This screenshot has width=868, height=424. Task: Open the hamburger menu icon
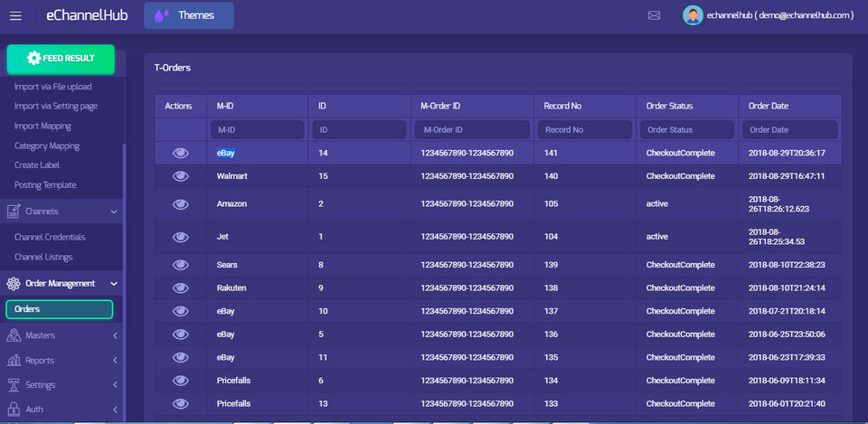pyautogui.click(x=15, y=16)
